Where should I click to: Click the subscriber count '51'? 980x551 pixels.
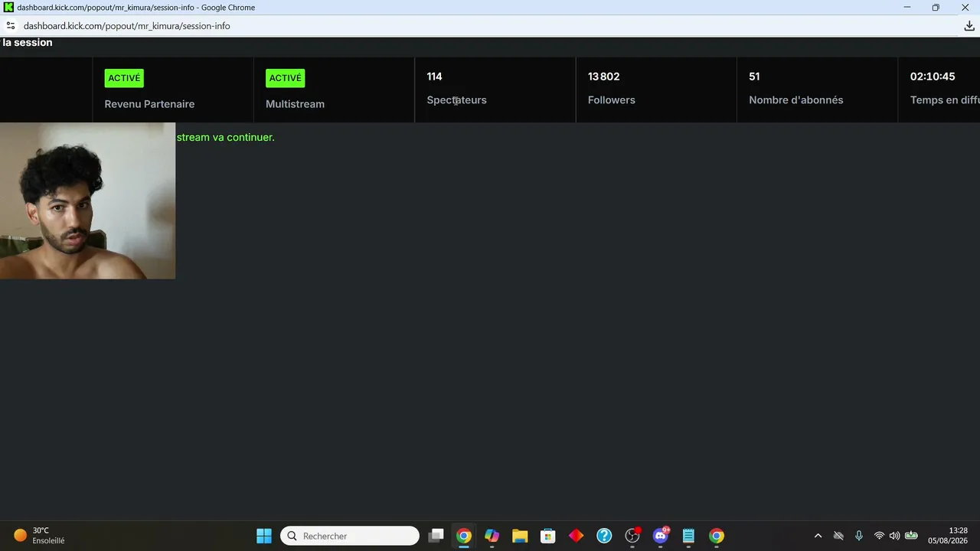tap(754, 77)
